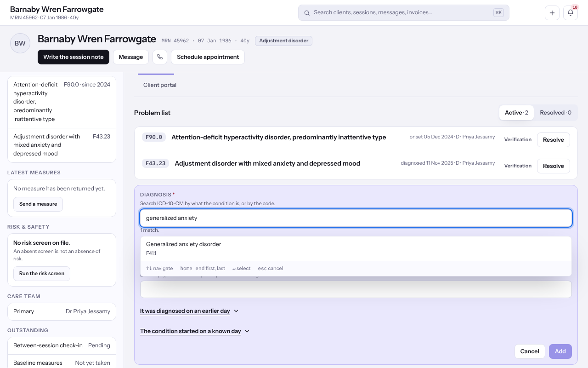Switch to the Active problems tab
Image resolution: width=588 pixels, height=368 pixels.
pyautogui.click(x=516, y=113)
